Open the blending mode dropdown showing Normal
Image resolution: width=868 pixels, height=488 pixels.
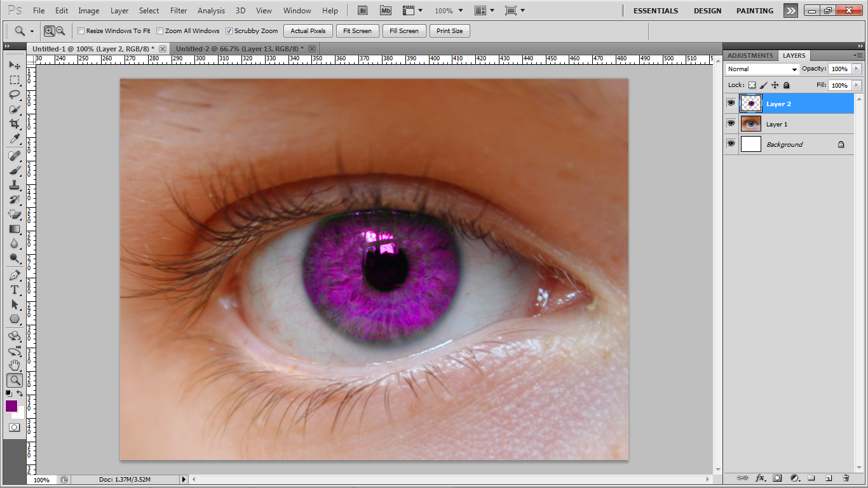[x=761, y=69]
